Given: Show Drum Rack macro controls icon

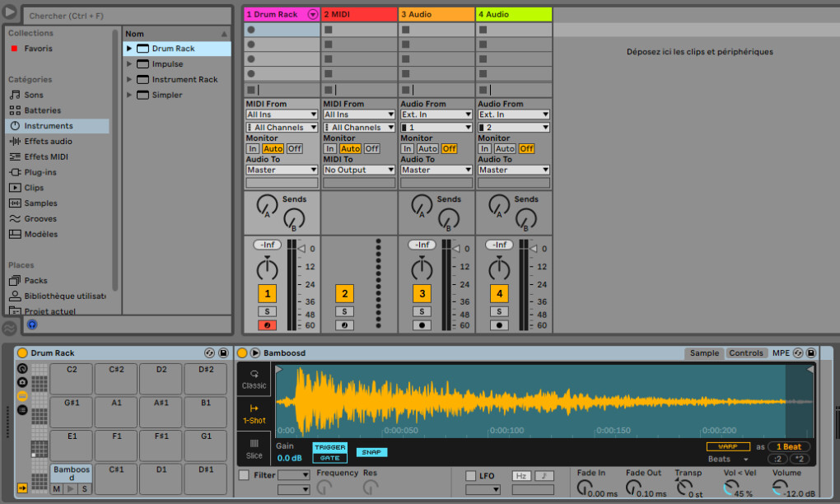Looking at the screenshot, I should click(x=22, y=368).
